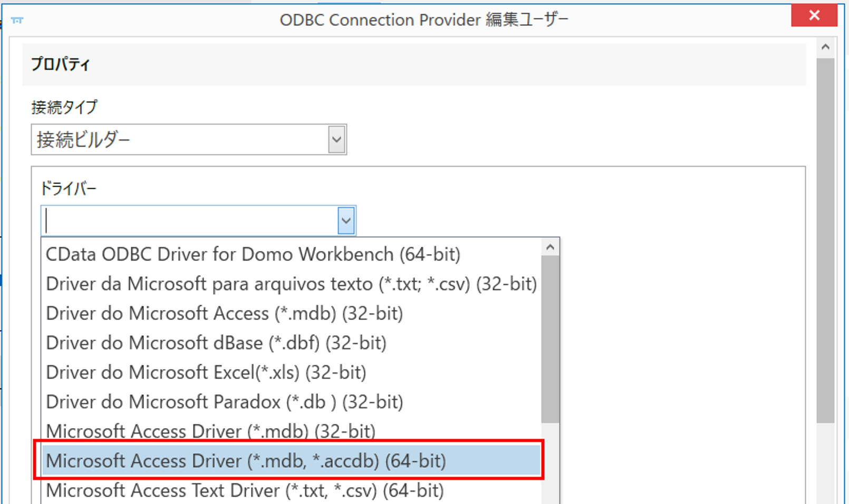Image resolution: width=849 pixels, height=504 pixels.
Task: Click the app icon in the title bar
Action: coord(17,20)
